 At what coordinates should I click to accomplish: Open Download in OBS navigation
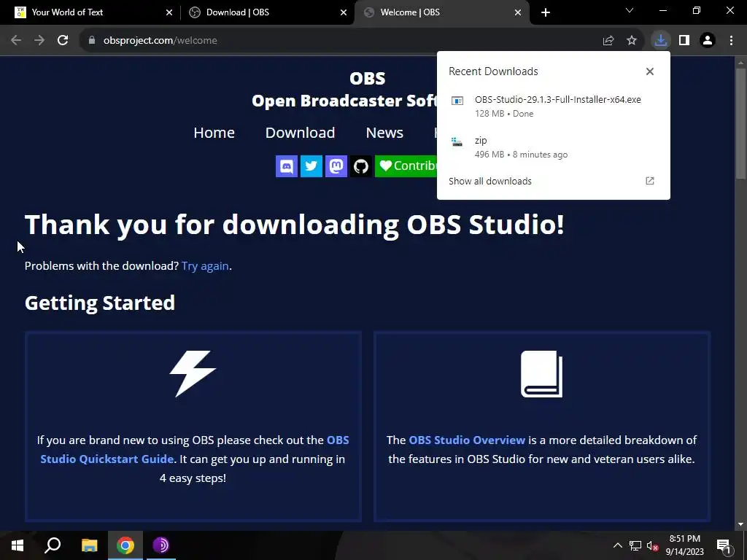coord(300,133)
